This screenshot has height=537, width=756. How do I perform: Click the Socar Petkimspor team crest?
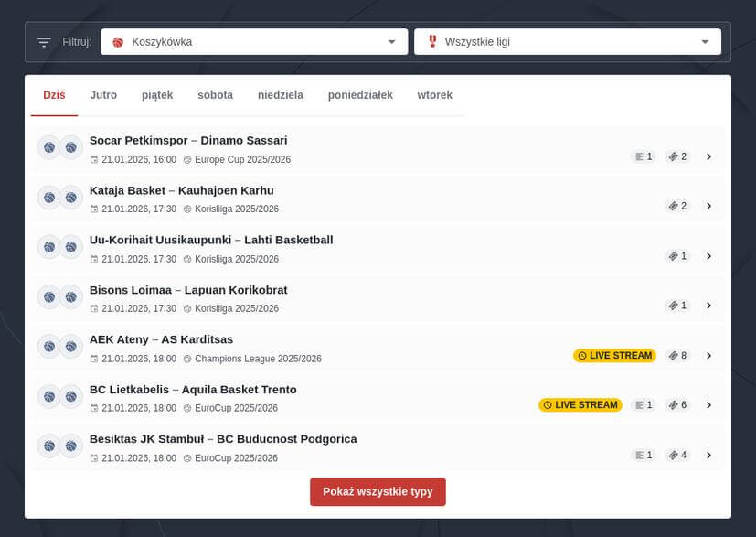(x=48, y=146)
